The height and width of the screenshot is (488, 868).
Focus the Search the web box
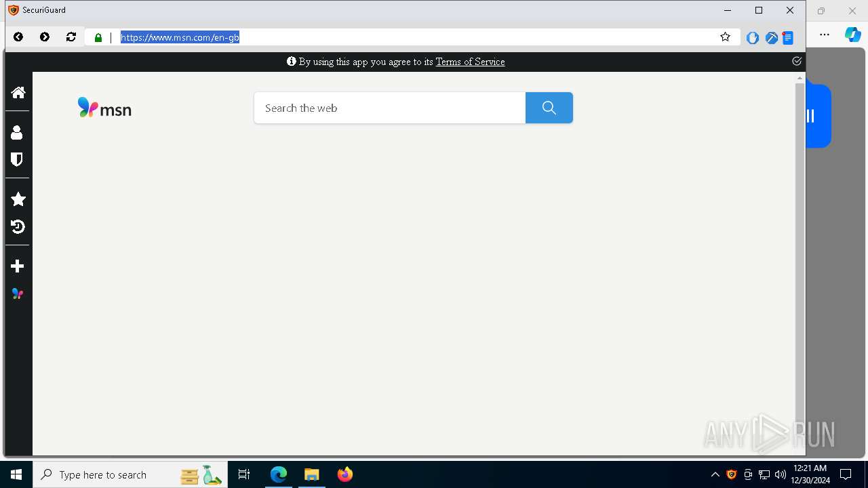point(390,108)
